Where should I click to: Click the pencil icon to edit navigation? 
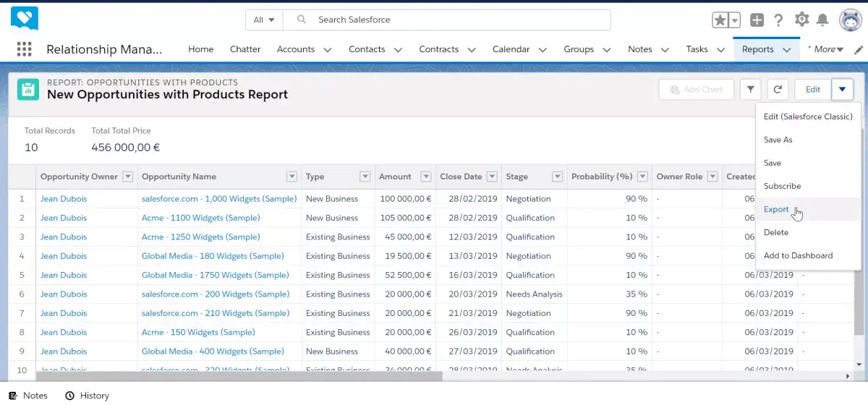(x=859, y=50)
